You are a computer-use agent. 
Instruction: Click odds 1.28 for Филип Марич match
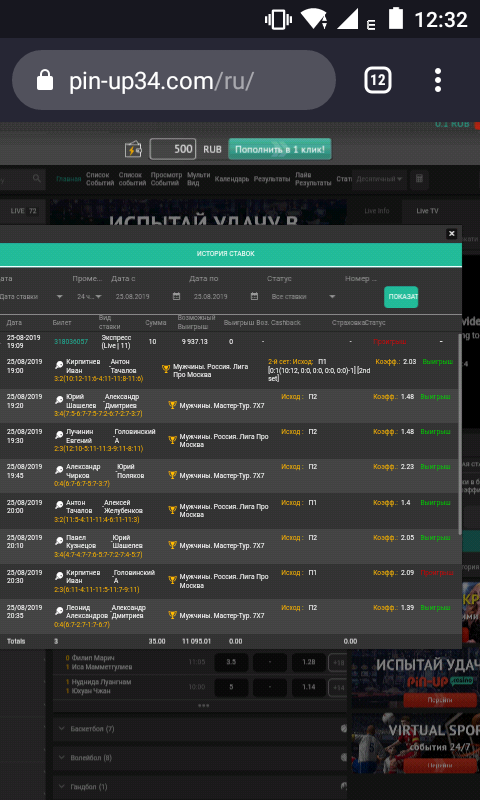pos(308,662)
